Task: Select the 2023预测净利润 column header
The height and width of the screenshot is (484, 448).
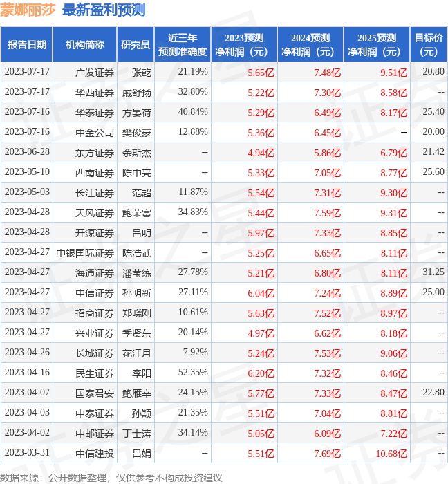Action: (x=244, y=44)
